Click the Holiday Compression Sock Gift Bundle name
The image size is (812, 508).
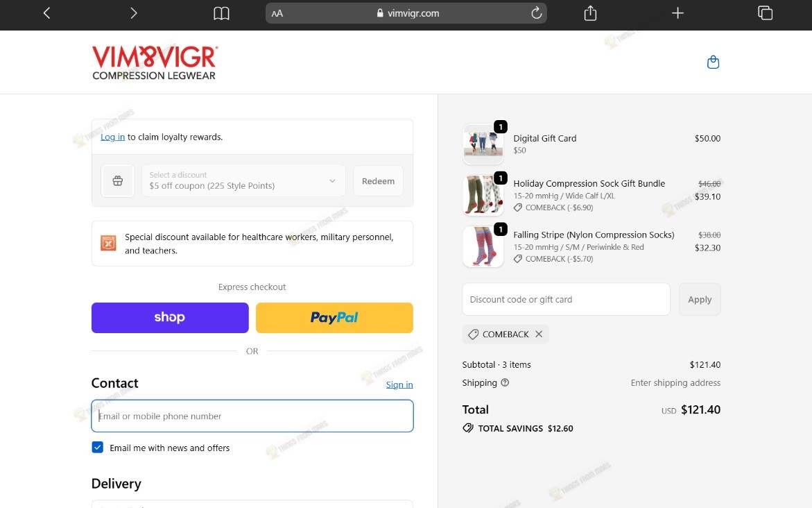pos(589,183)
